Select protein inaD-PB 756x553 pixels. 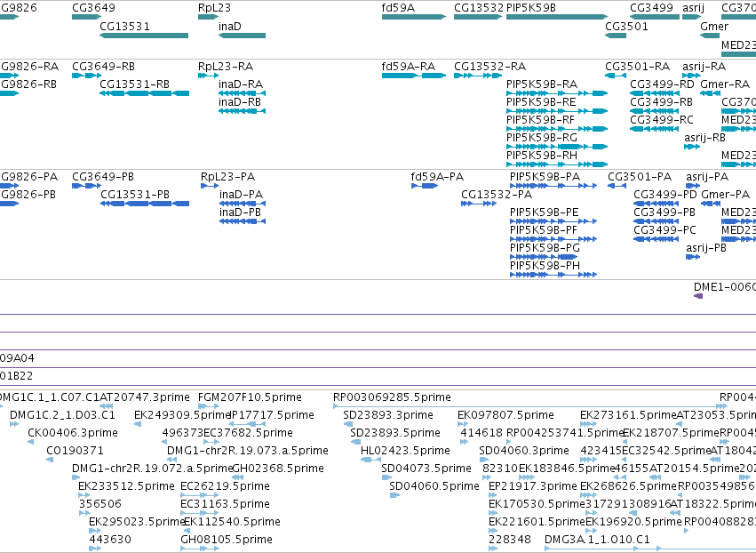[243, 221]
